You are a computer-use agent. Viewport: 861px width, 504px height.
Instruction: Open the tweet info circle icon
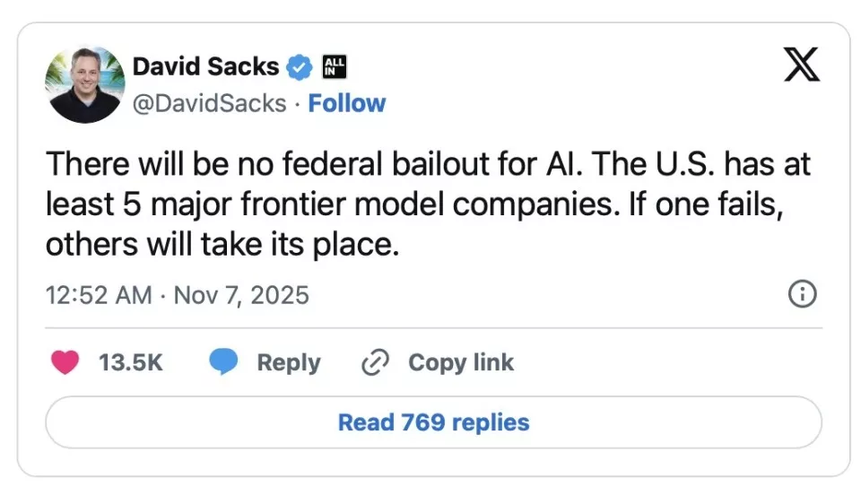click(801, 294)
